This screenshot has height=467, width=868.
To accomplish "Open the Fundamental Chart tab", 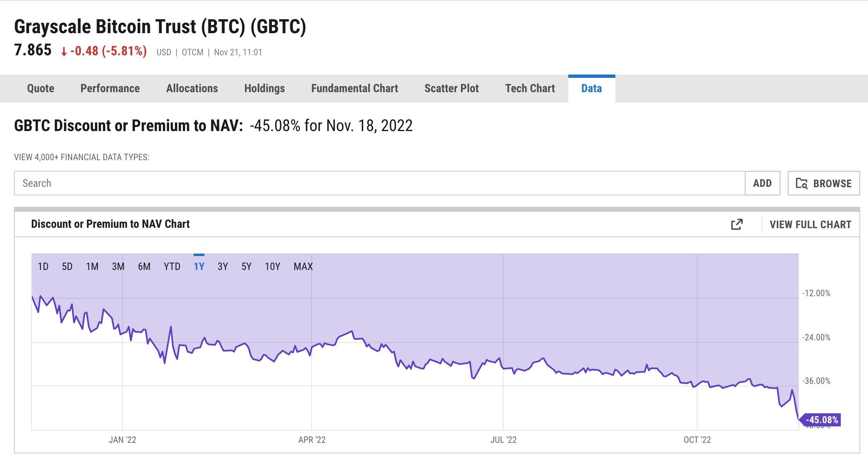I will tap(355, 88).
